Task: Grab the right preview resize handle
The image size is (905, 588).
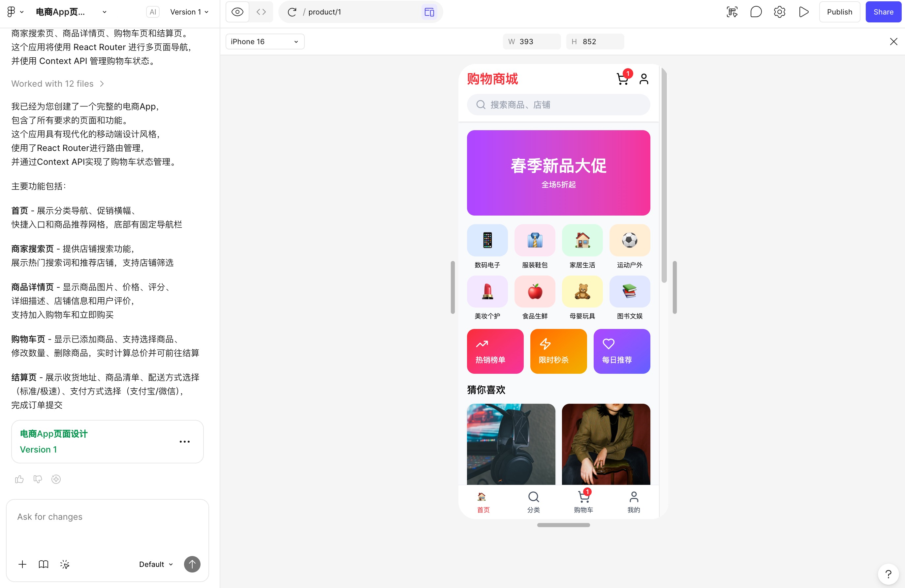Action: click(674, 287)
